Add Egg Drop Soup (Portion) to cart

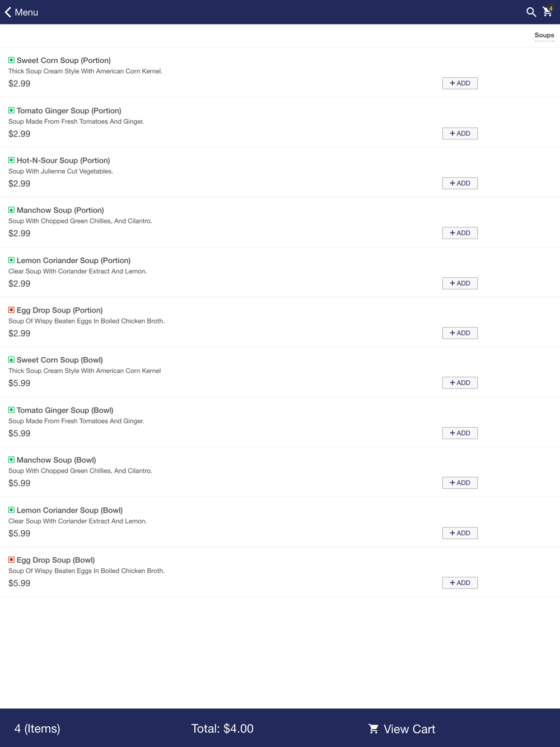coord(460,333)
